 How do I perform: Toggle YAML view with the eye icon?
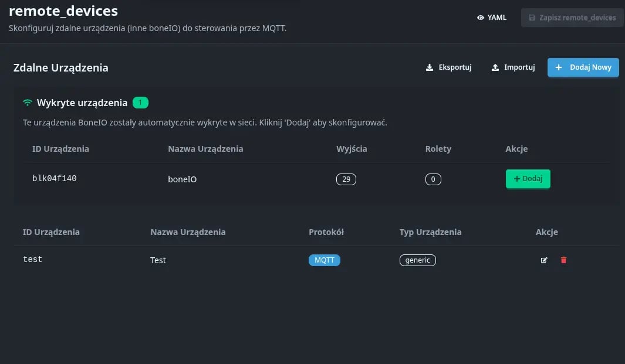(x=479, y=17)
